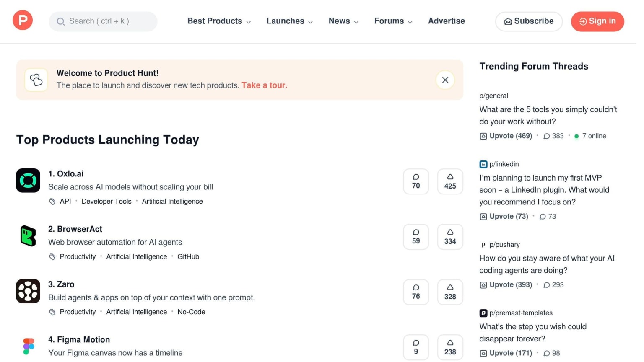Upvote Zaro with 328 votes

click(450, 292)
